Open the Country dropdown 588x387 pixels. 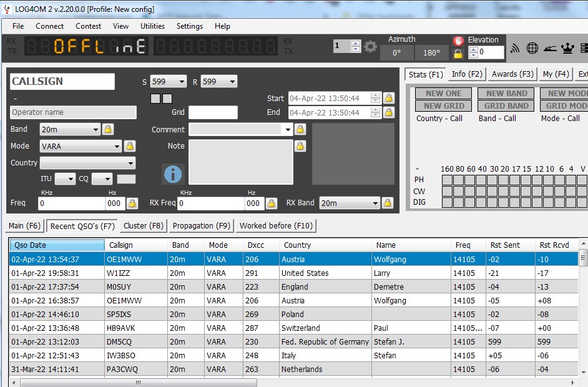[131, 163]
